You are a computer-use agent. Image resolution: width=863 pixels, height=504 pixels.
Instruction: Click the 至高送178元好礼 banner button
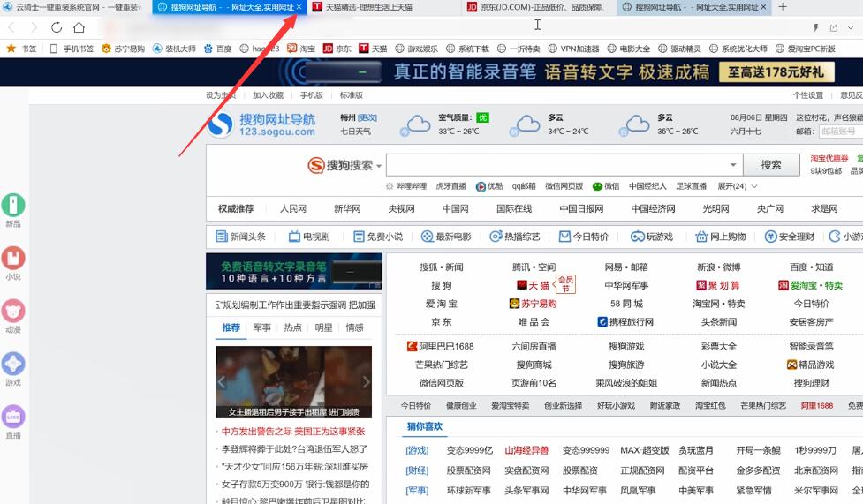click(776, 72)
